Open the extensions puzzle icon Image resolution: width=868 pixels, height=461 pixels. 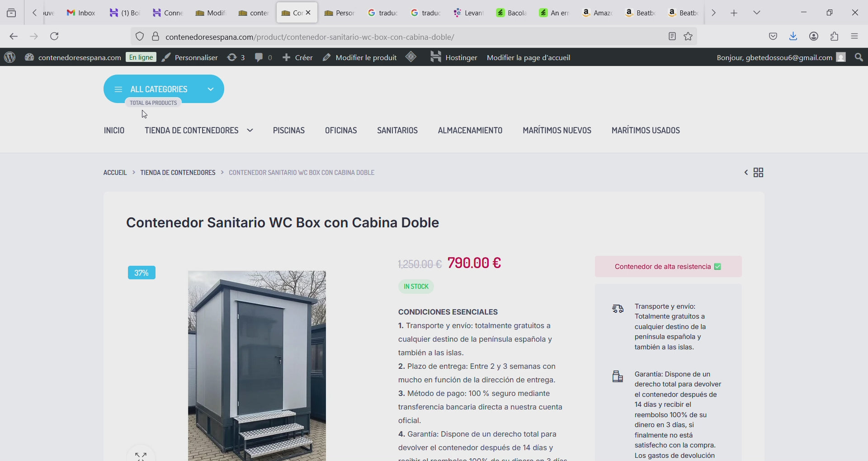[x=834, y=37]
